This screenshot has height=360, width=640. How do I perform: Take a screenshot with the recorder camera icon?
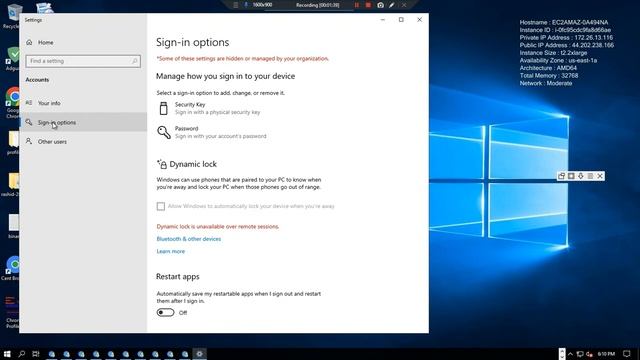tap(380, 5)
